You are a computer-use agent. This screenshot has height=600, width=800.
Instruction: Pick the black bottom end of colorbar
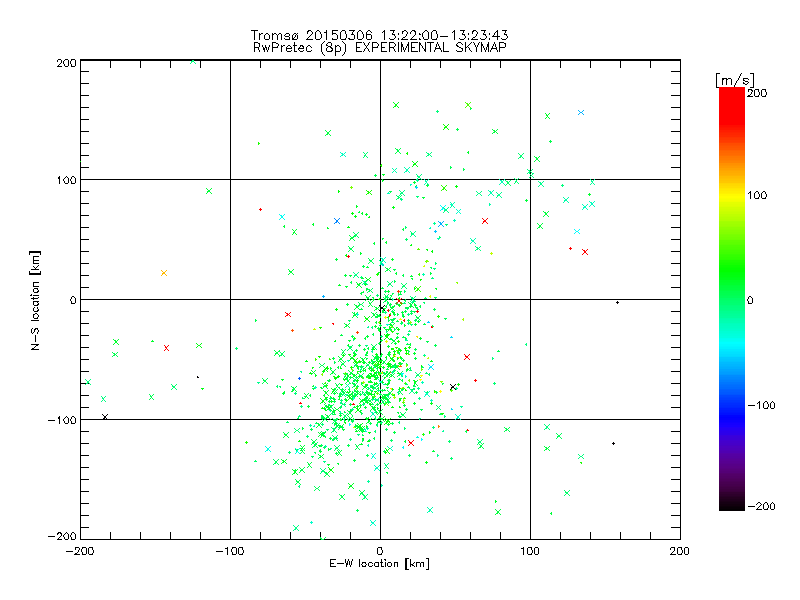(x=732, y=503)
